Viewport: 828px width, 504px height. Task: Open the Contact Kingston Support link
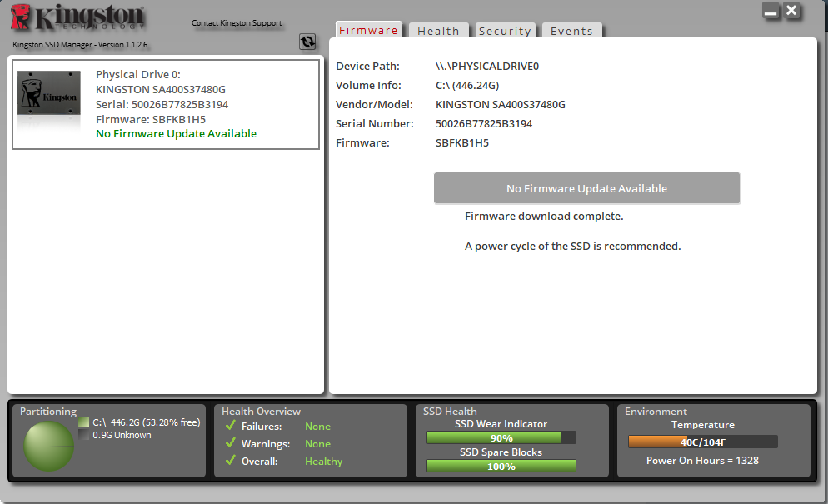[x=237, y=23]
